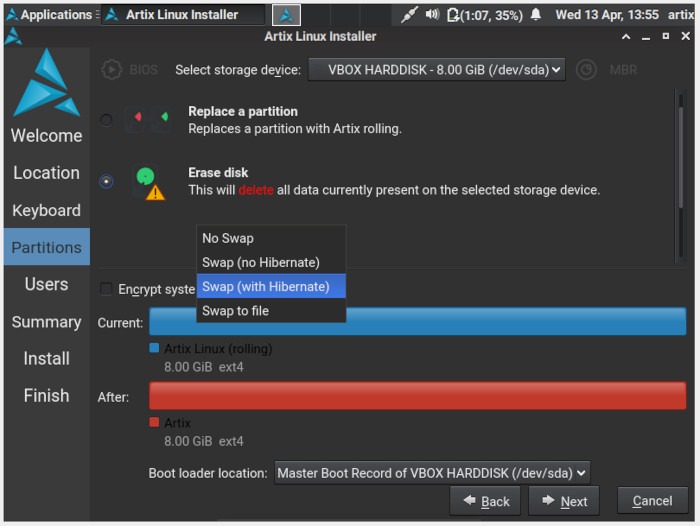This screenshot has width=700, height=526.
Task: Open the Applications menu
Action: coord(49,15)
